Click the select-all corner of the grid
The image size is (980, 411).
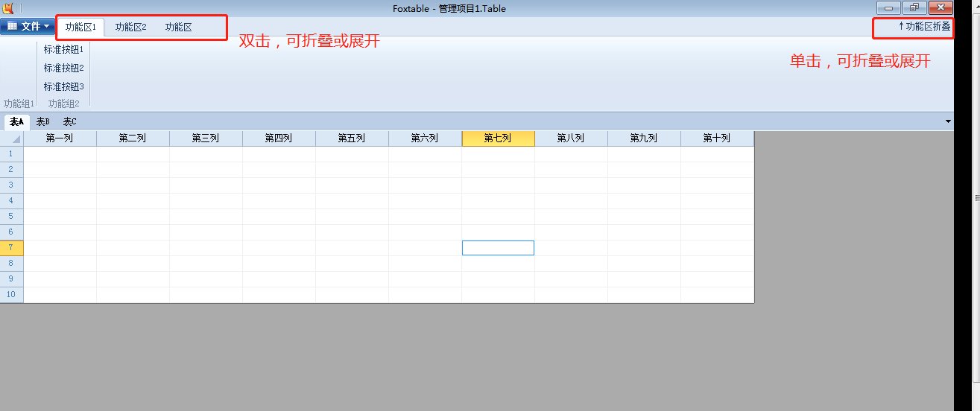(x=12, y=138)
